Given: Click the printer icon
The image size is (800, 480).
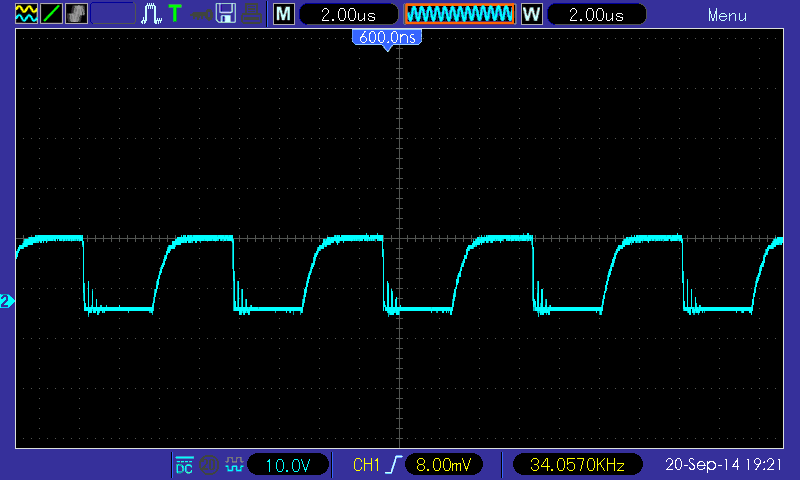Looking at the screenshot, I should click(251, 14).
